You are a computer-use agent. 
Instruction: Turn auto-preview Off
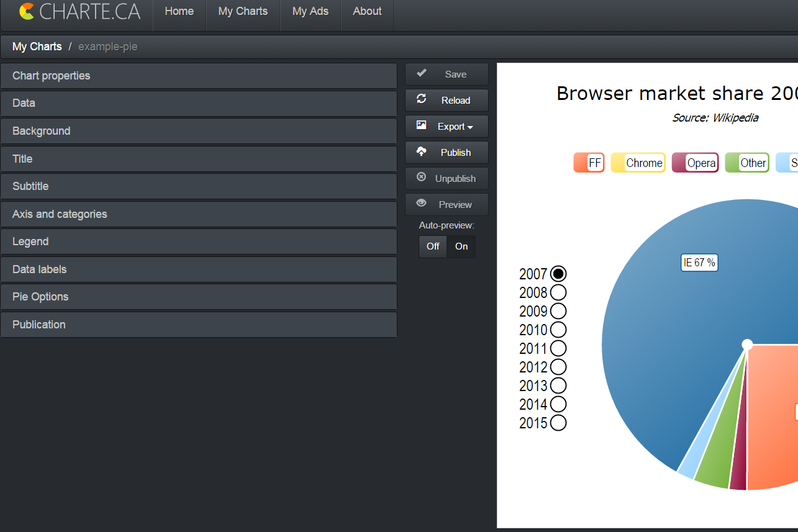point(433,246)
